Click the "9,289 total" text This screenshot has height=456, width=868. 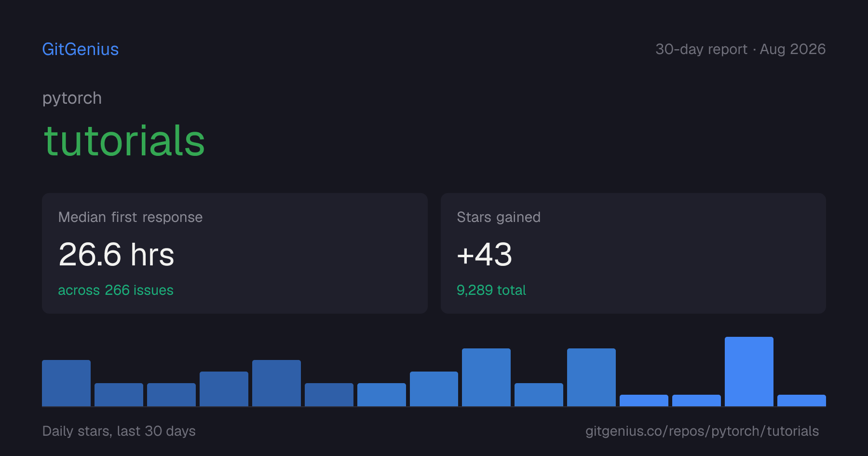pyautogui.click(x=491, y=290)
